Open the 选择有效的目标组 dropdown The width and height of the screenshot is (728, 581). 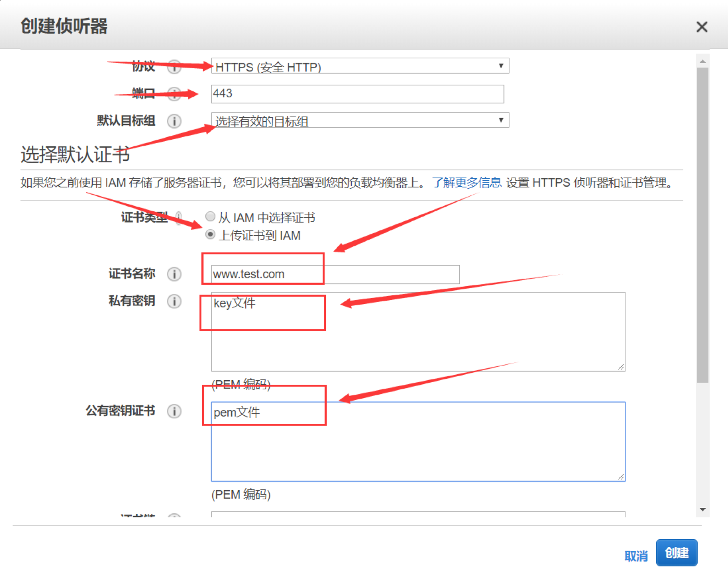360,120
